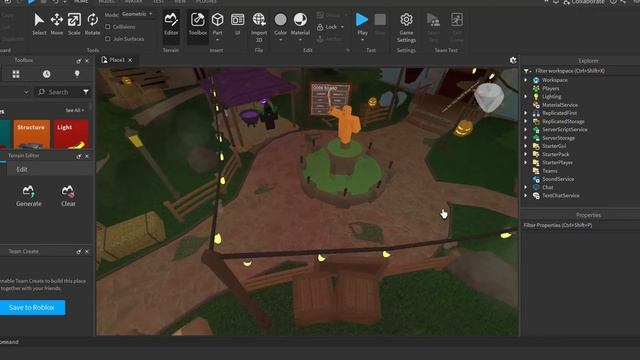Click the Save to Roblox button
This screenshot has width=640, height=360.
coord(32,308)
